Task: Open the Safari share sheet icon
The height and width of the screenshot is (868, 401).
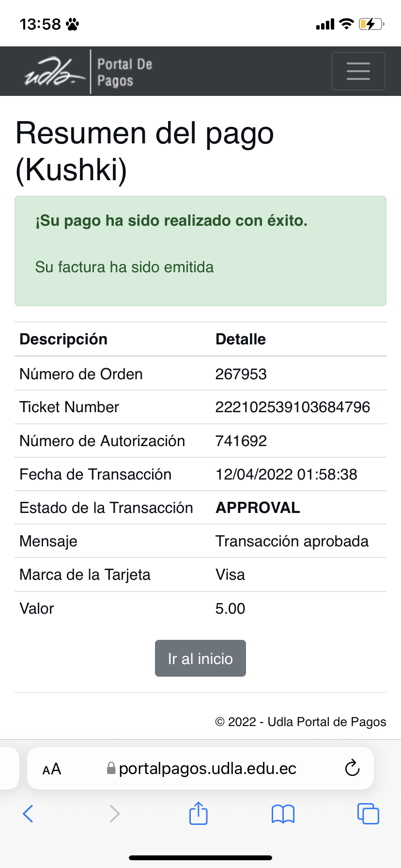Action: [x=198, y=813]
